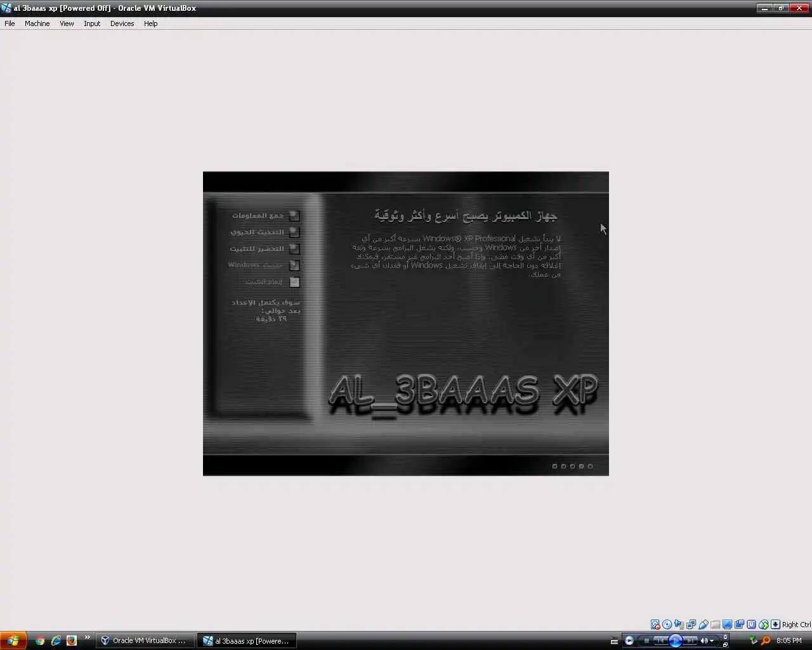Click the Right Ctrl host key label
Image resolution: width=812 pixels, height=650 pixels.
tap(796, 625)
